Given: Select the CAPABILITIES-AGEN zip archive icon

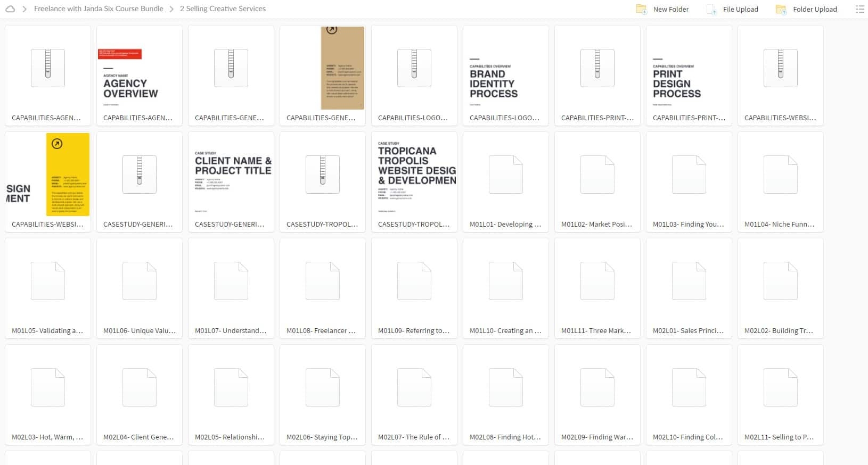Looking at the screenshot, I should point(48,68).
